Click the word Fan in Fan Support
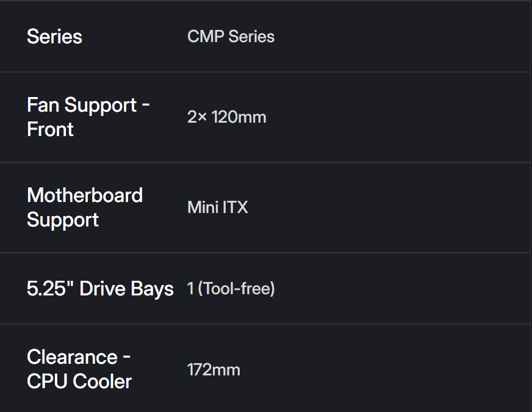 point(43,105)
